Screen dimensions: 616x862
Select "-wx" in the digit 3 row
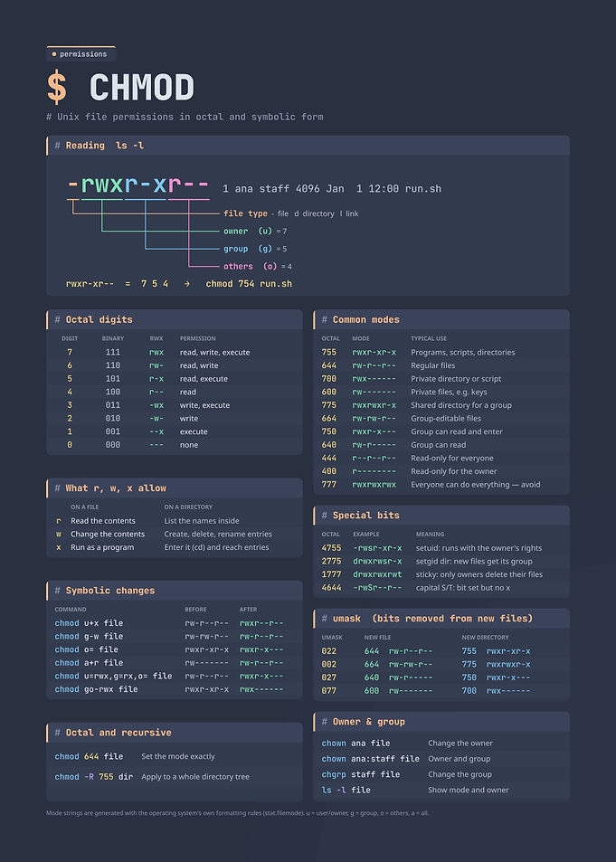(x=156, y=405)
